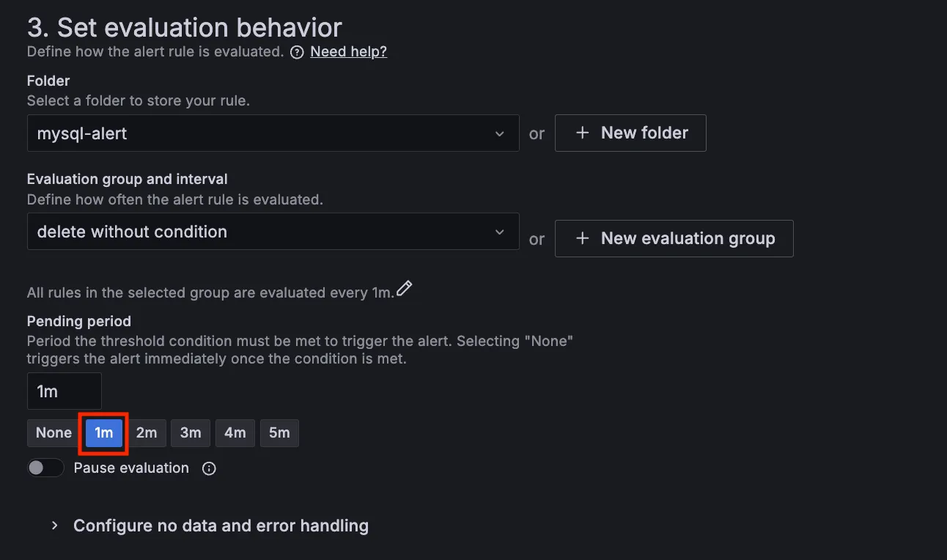Click the Pause evaluation info icon
947x560 pixels.
point(209,468)
